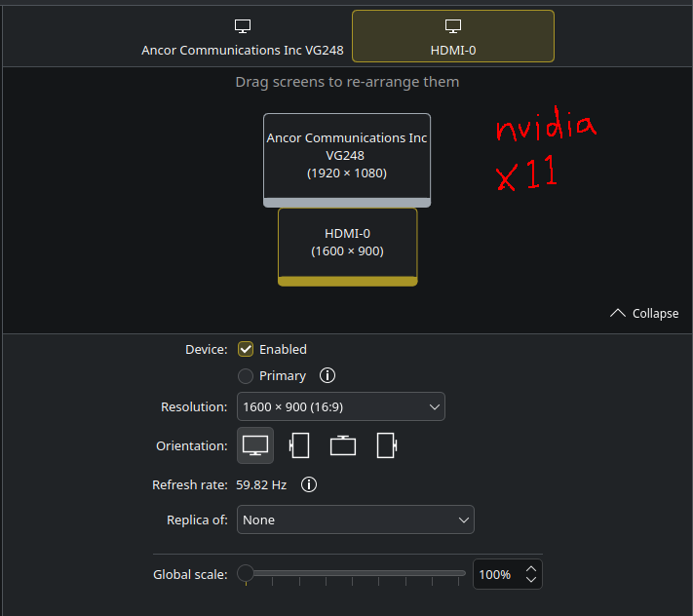This screenshot has height=616, width=693.
Task: Increase Global scale with the up arrow
Action: 530,569
